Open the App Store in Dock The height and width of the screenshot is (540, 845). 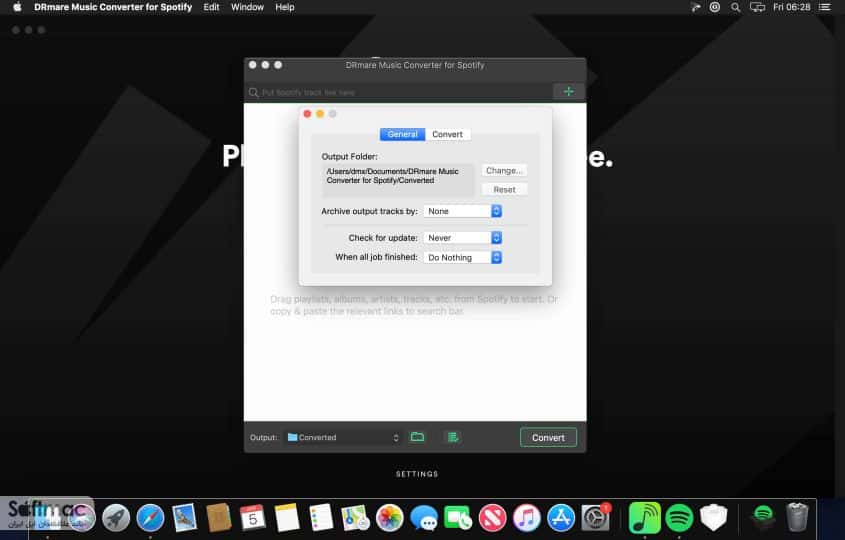coord(561,518)
